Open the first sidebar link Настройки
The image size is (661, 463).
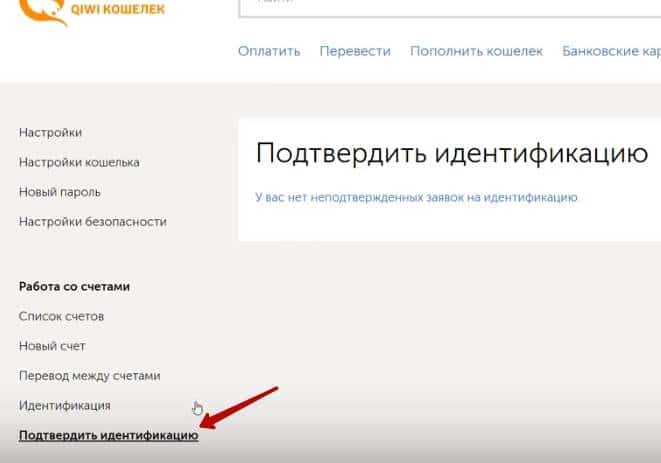pyautogui.click(x=50, y=132)
